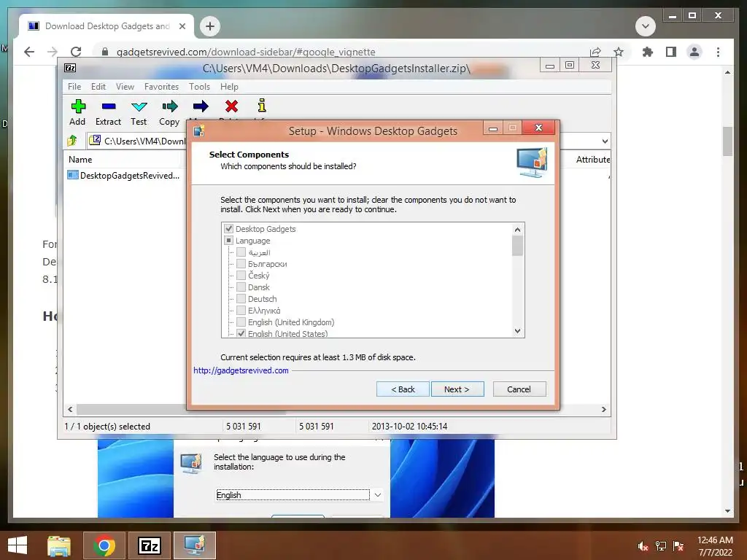Open File Explorer from taskbar
The height and width of the screenshot is (560, 747).
(x=59, y=545)
